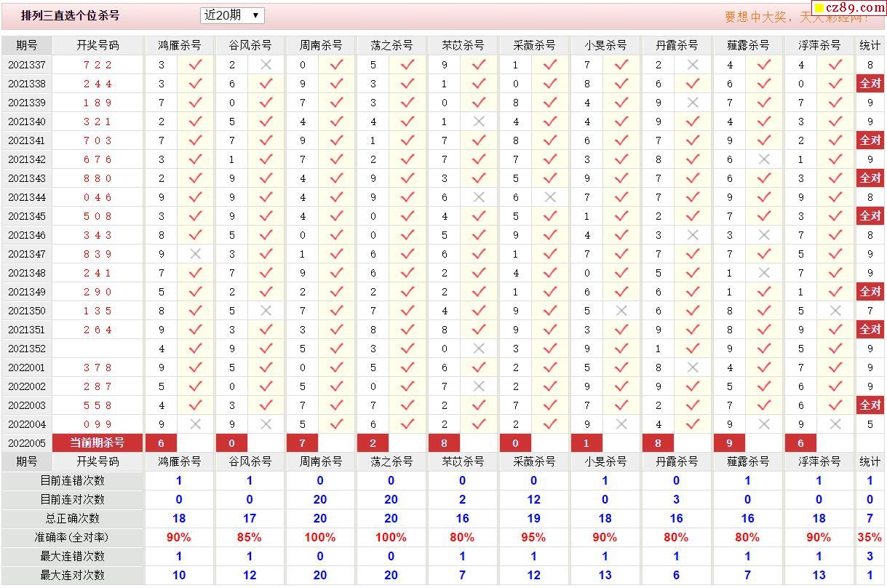Open the 近20期 period dropdown

[x=232, y=15]
